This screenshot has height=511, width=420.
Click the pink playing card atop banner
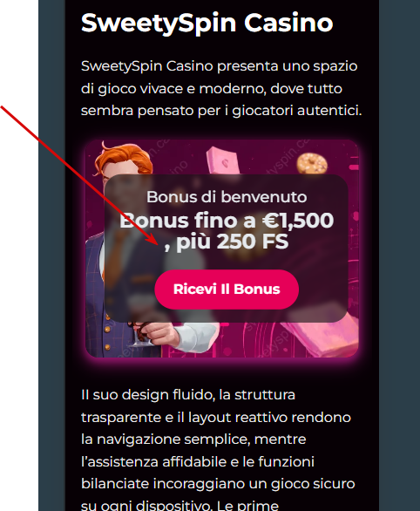coord(223,160)
